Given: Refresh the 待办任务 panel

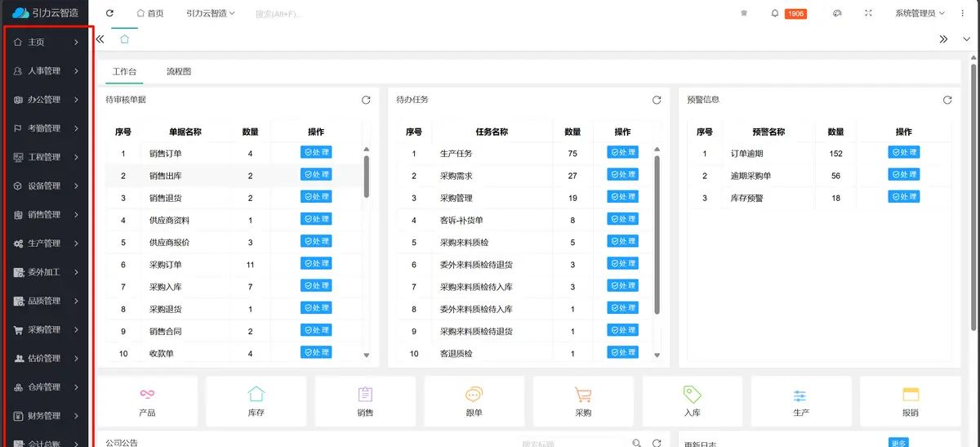Looking at the screenshot, I should coord(657,100).
